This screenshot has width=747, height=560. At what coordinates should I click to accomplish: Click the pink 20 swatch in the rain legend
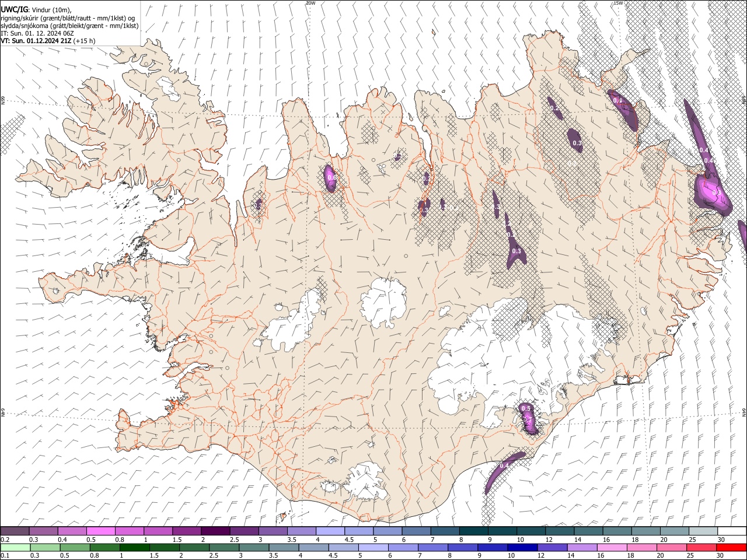(672, 547)
